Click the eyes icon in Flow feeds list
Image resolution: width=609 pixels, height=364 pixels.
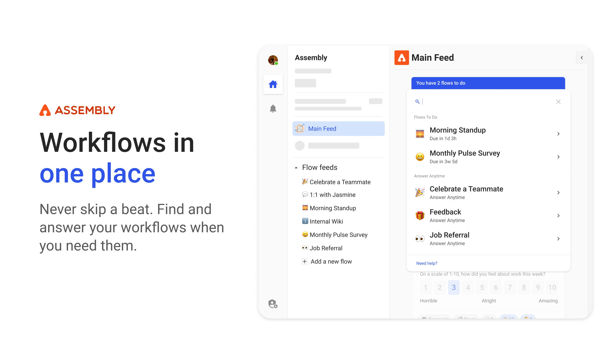point(305,248)
